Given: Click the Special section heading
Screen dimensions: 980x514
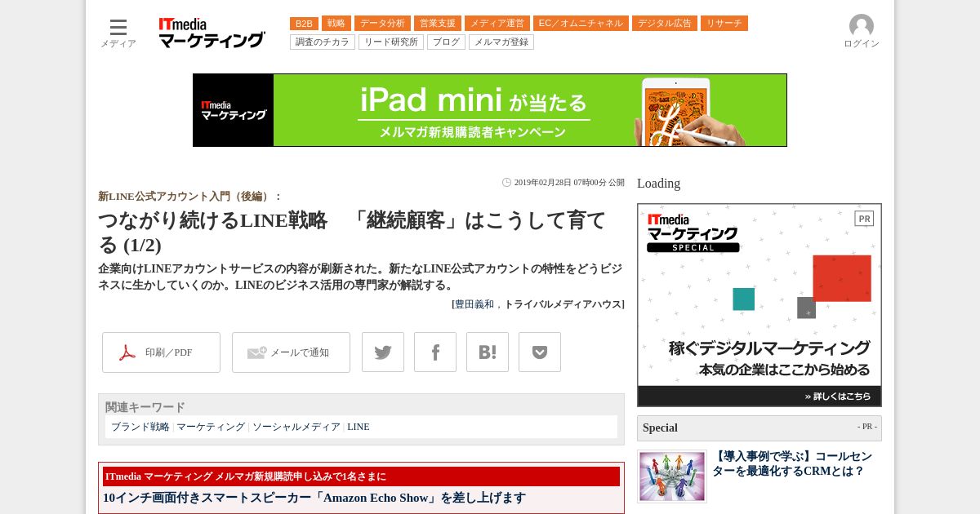Looking at the screenshot, I should (660, 428).
